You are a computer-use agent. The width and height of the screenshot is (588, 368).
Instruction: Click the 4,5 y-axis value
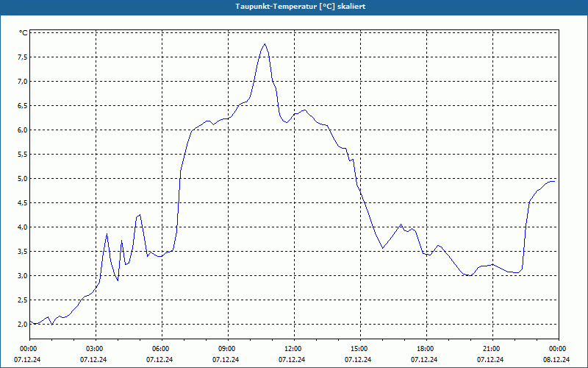[22, 203]
